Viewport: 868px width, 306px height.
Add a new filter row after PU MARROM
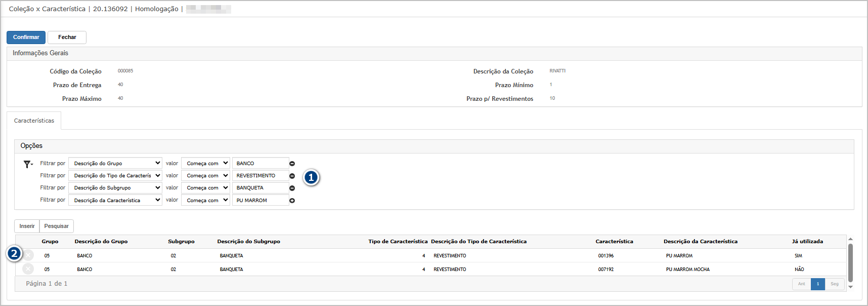(292, 201)
